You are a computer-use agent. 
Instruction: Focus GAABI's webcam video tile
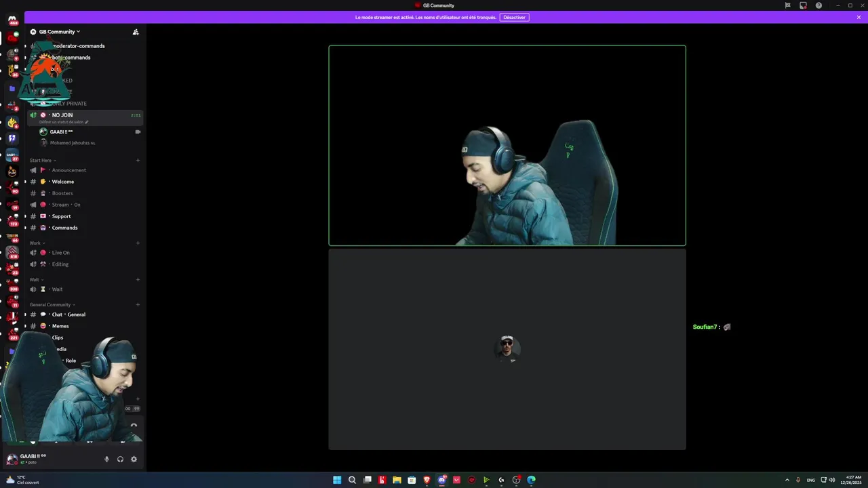pos(507,146)
